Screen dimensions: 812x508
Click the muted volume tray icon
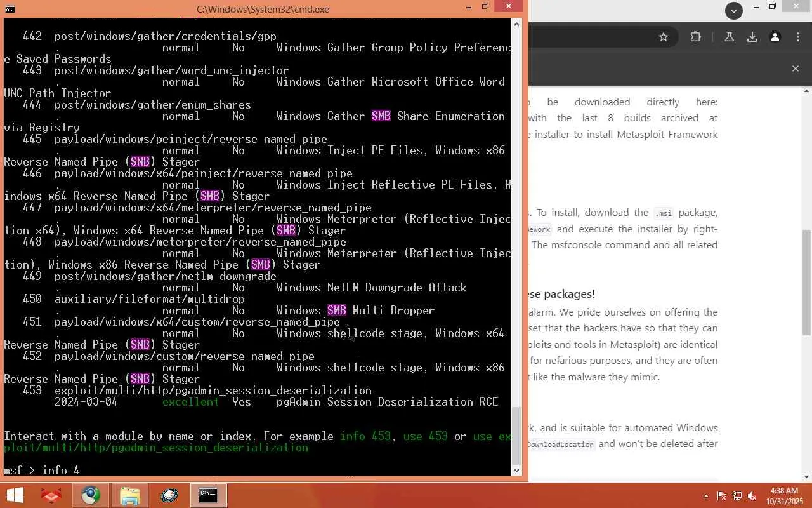tap(752, 496)
